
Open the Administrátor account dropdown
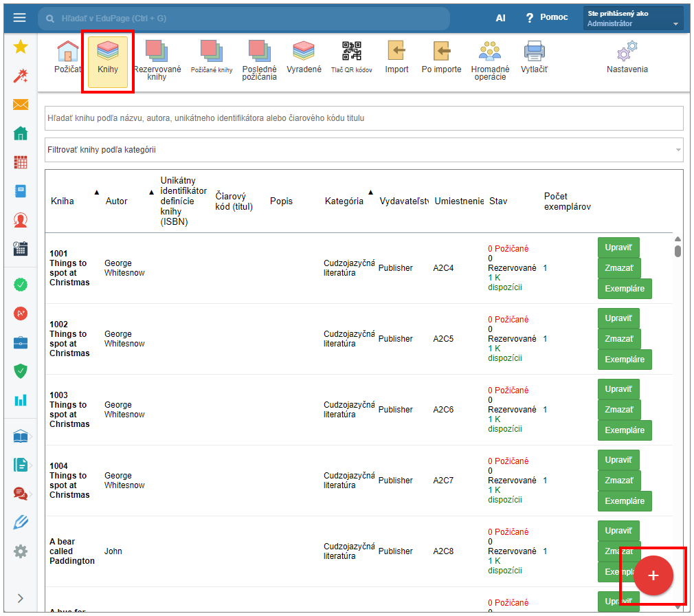coord(633,19)
